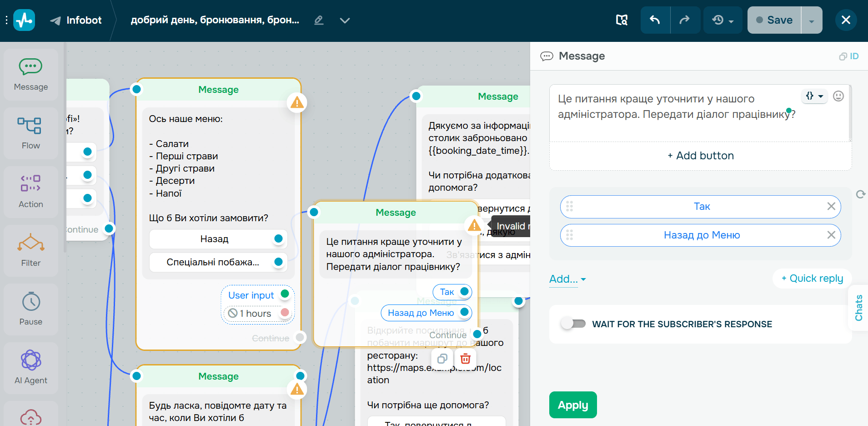868x426 pixels.
Task: Open the 'Add...' element dropdown
Action: coord(567,279)
